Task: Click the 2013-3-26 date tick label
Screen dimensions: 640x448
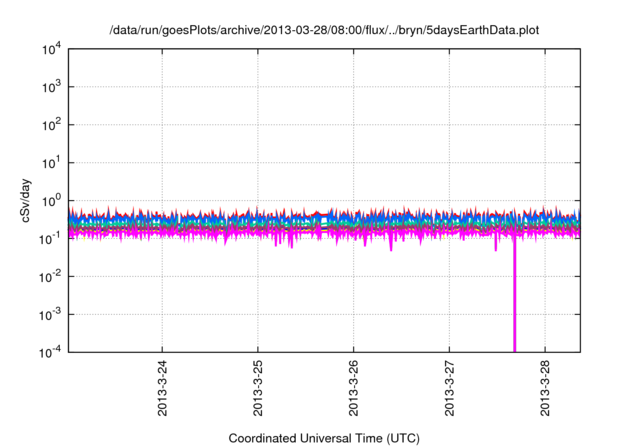Action: [353, 388]
